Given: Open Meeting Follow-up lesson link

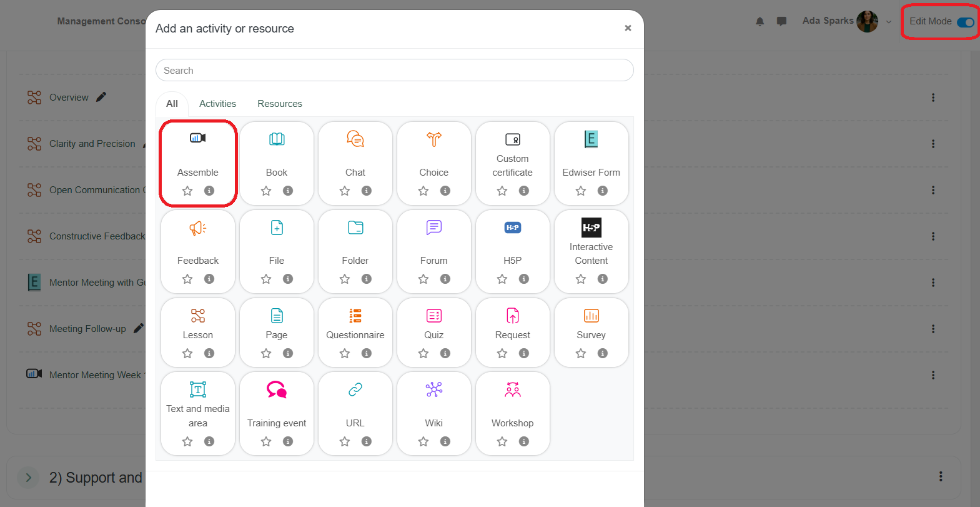Looking at the screenshot, I should (x=87, y=329).
